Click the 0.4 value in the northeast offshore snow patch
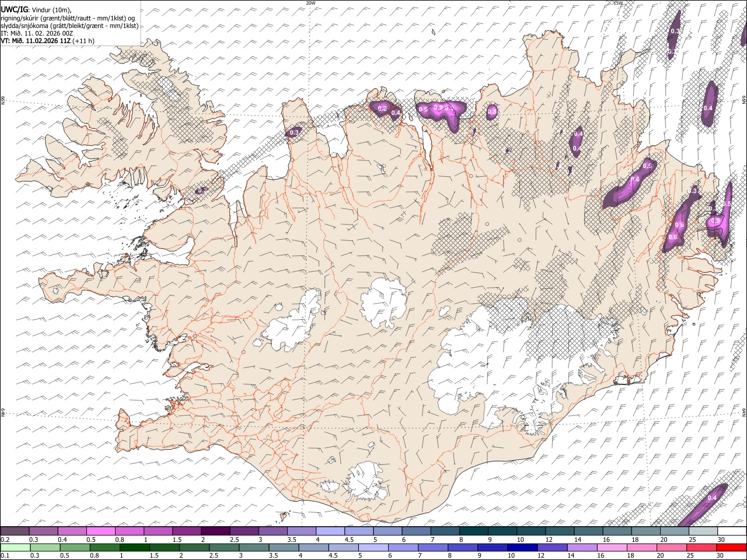Screen dimensions: 747x560 pyautogui.click(x=708, y=108)
